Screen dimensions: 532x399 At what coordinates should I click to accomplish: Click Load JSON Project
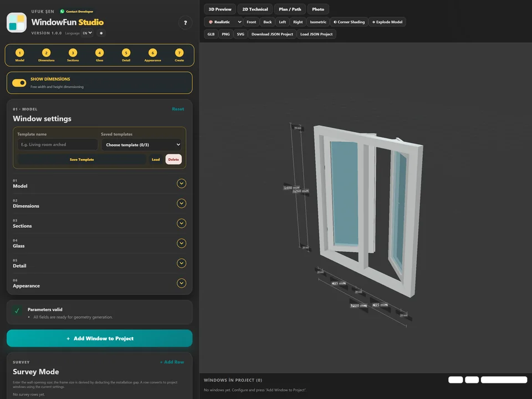click(316, 34)
